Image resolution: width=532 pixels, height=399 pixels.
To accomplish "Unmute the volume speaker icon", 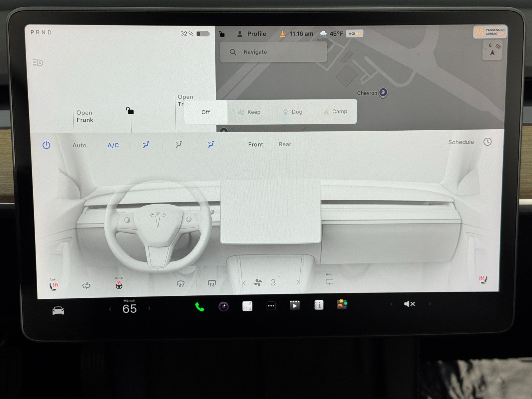I will pyautogui.click(x=409, y=304).
